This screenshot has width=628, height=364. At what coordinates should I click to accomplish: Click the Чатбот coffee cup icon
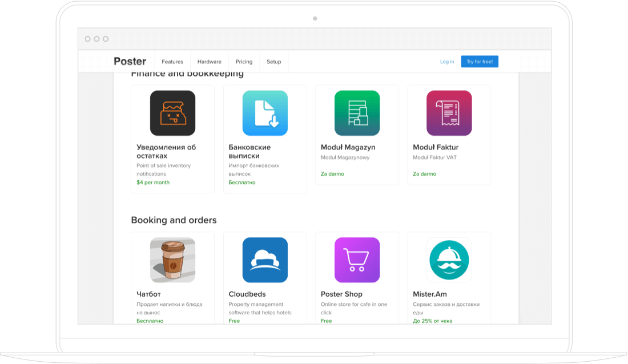coord(172,260)
